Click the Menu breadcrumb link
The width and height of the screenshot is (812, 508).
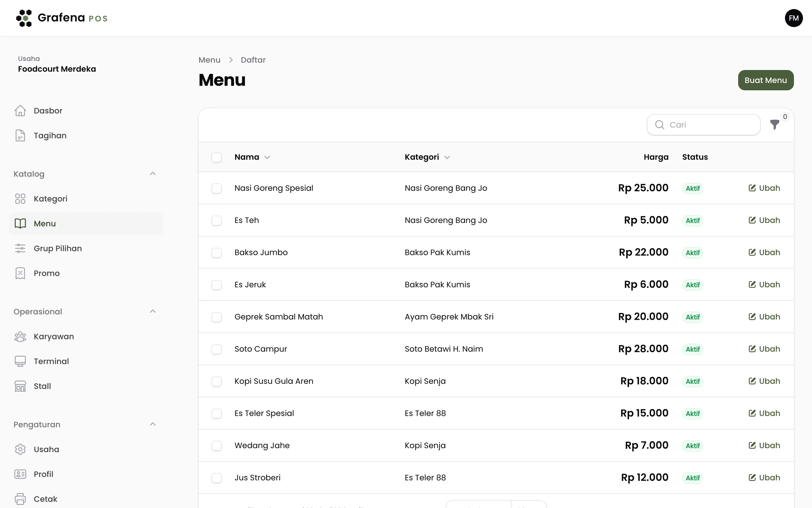209,60
